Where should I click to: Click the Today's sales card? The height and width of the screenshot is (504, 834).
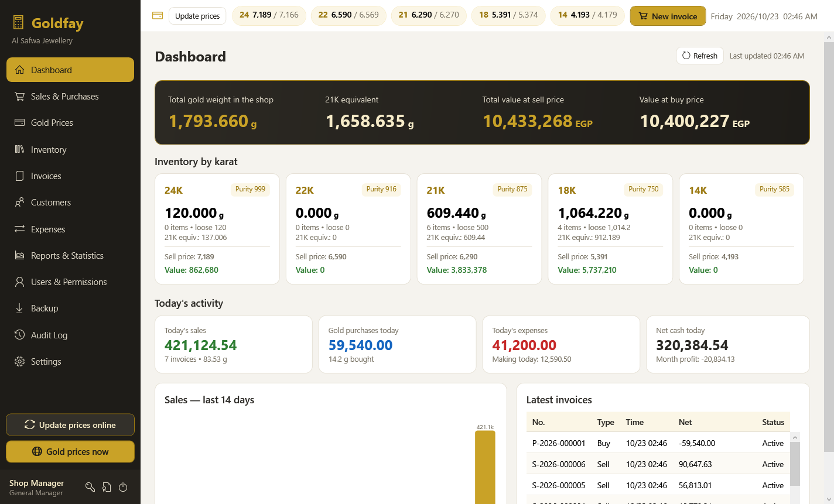click(x=234, y=344)
